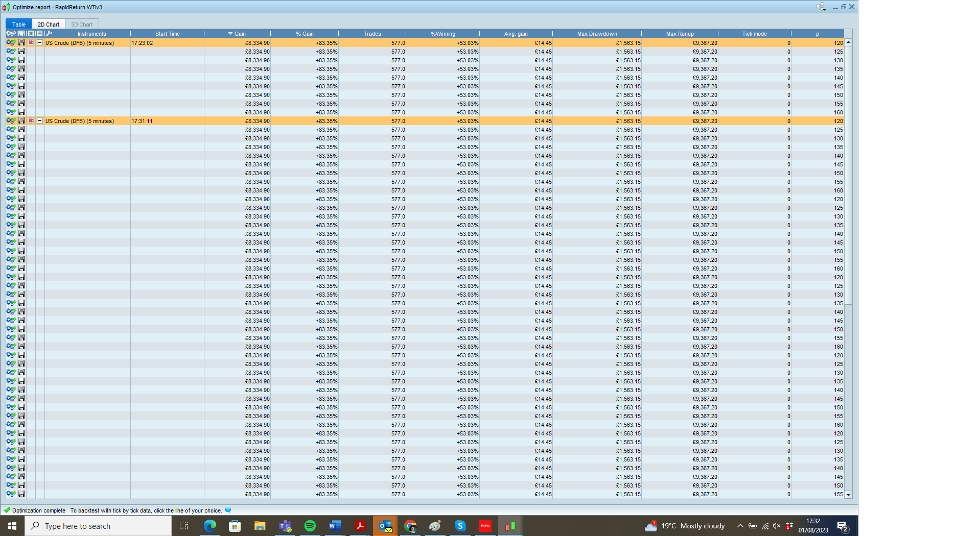Sort by the Tick mode column header
Screen dimensions: 980x536
(755, 34)
